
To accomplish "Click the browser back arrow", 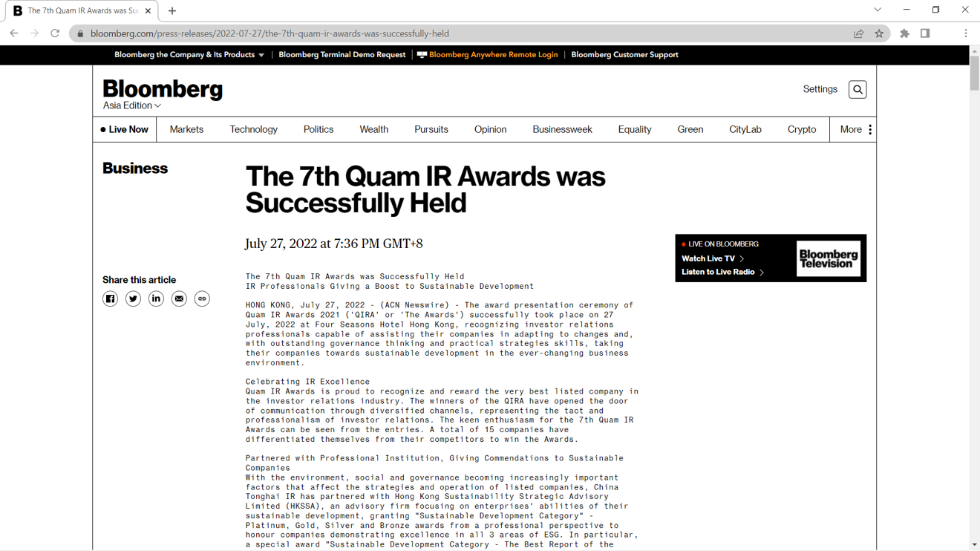I will pyautogui.click(x=14, y=33).
